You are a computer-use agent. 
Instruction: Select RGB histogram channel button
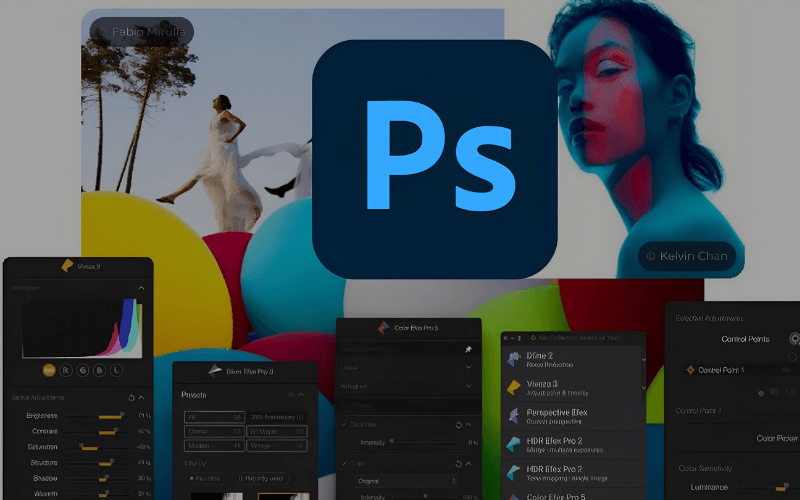click(x=49, y=370)
